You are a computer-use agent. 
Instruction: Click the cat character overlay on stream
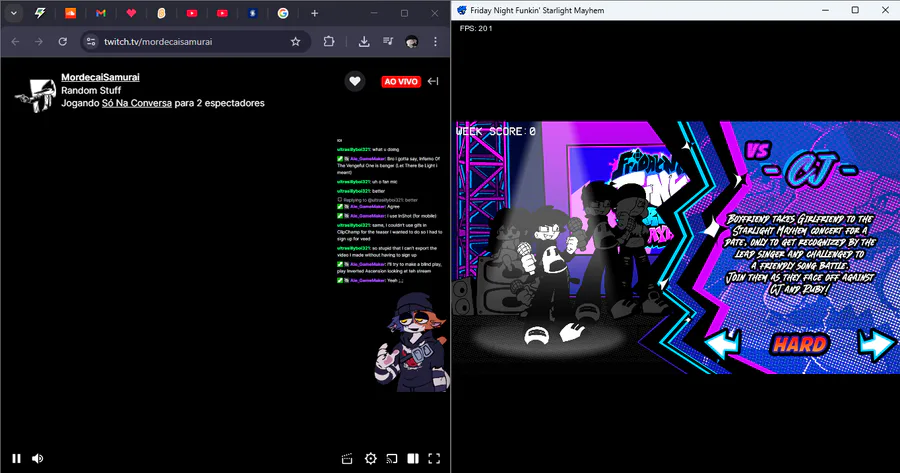pyautogui.click(x=410, y=343)
